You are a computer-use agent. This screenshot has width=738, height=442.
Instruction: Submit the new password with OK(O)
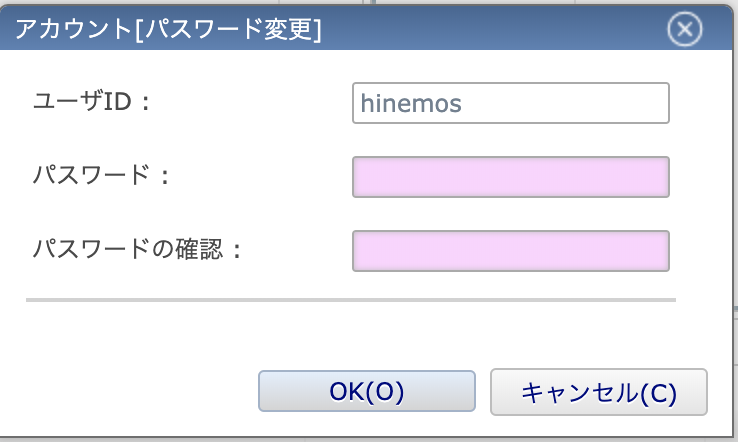pos(367,391)
